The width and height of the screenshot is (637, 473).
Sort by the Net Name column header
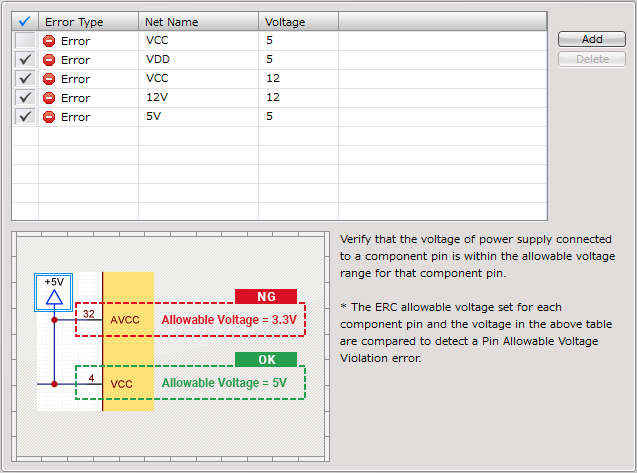tap(198, 21)
